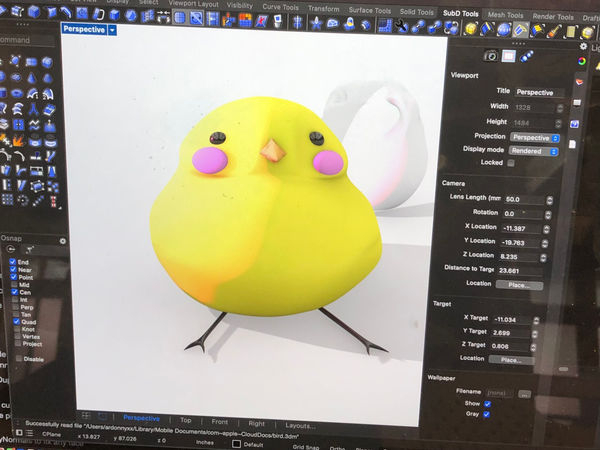Open the Osnap panel gear icon

click(63, 241)
